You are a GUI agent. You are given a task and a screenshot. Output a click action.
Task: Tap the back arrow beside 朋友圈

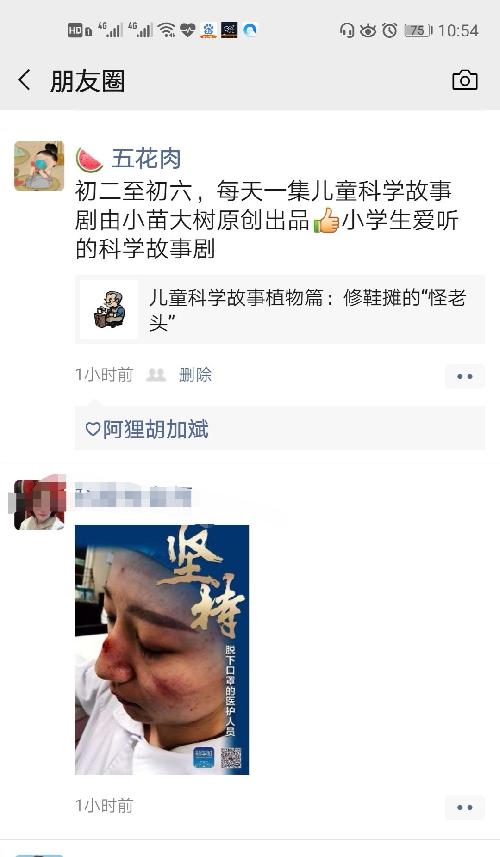[x=25, y=80]
